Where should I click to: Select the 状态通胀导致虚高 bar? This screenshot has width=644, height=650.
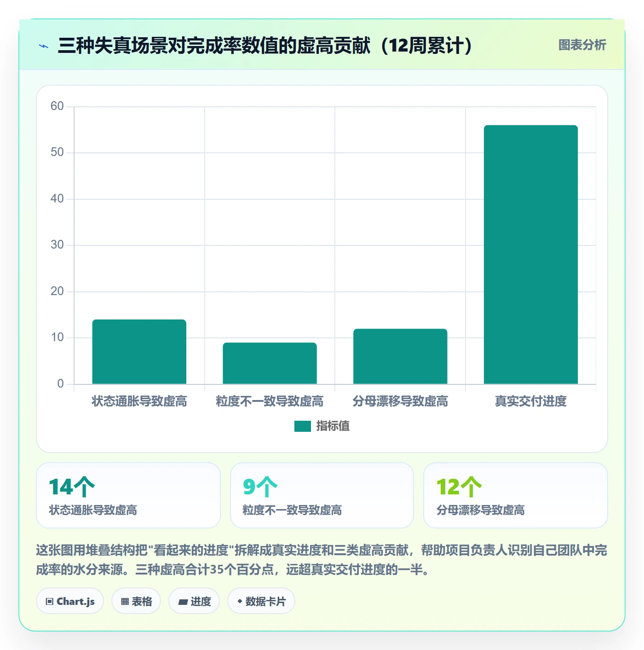pyautogui.click(x=139, y=352)
